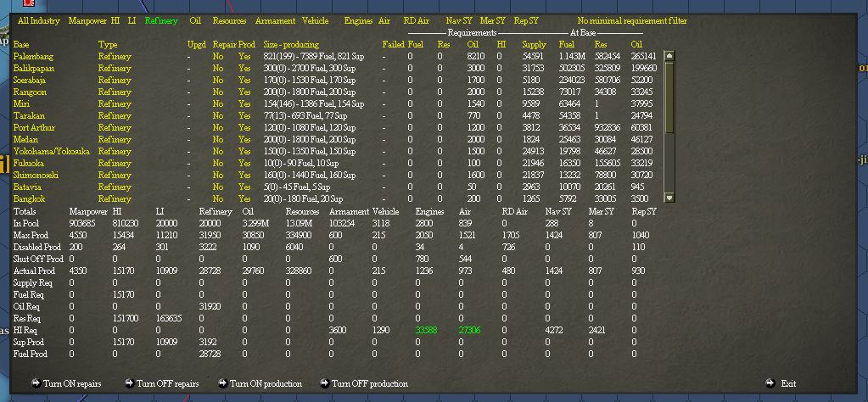
Task: Click Oil Req Refinery value 31920
Action: tap(210, 306)
